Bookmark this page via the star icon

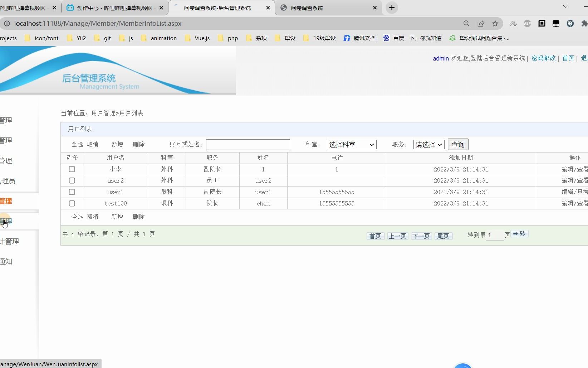pyautogui.click(x=495, y=23)
